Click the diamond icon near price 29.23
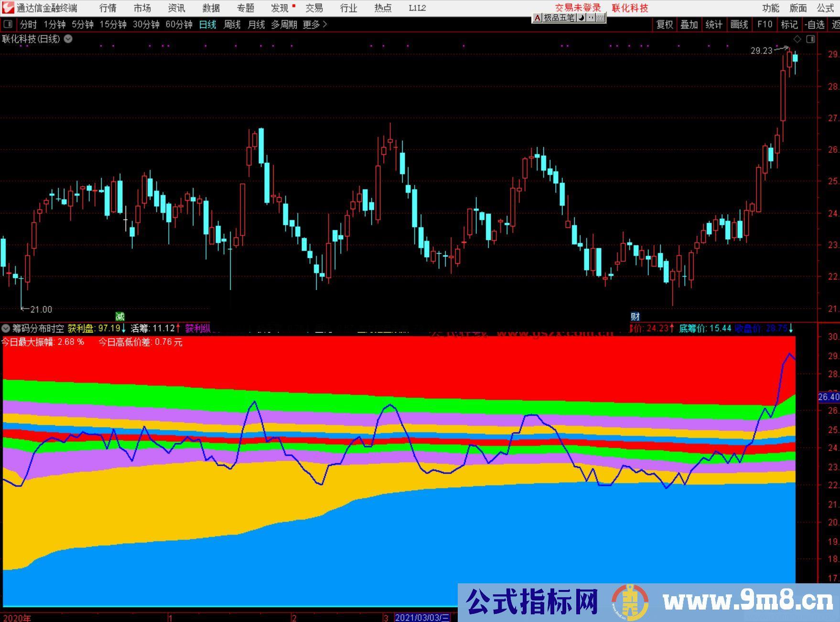This screenshot has width=840, height=622. [x=796, y=40]
